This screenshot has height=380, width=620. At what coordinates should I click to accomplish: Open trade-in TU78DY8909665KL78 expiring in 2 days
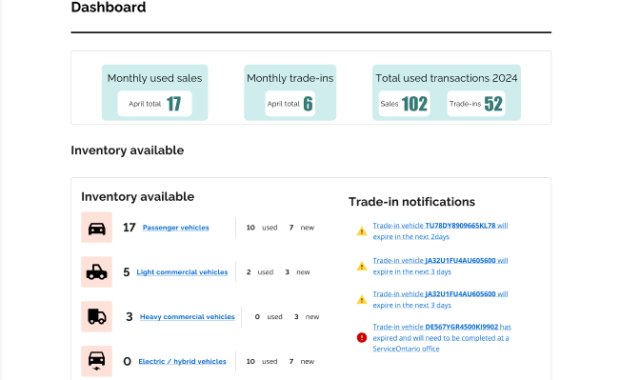click(x=440, y=231)
